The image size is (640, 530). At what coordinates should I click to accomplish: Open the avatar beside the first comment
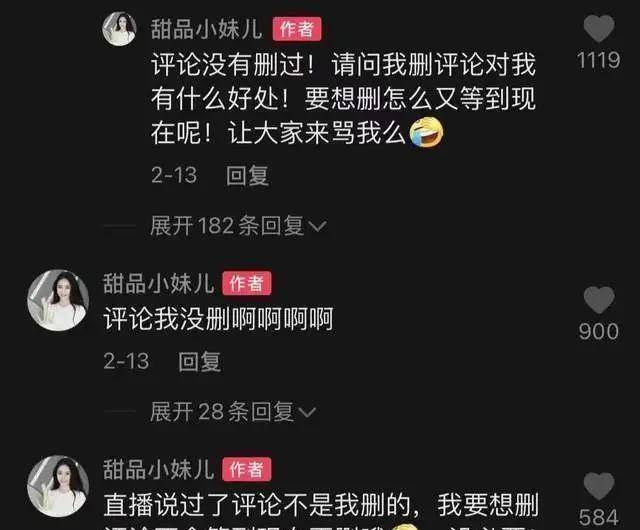click(x=119, y=29)
